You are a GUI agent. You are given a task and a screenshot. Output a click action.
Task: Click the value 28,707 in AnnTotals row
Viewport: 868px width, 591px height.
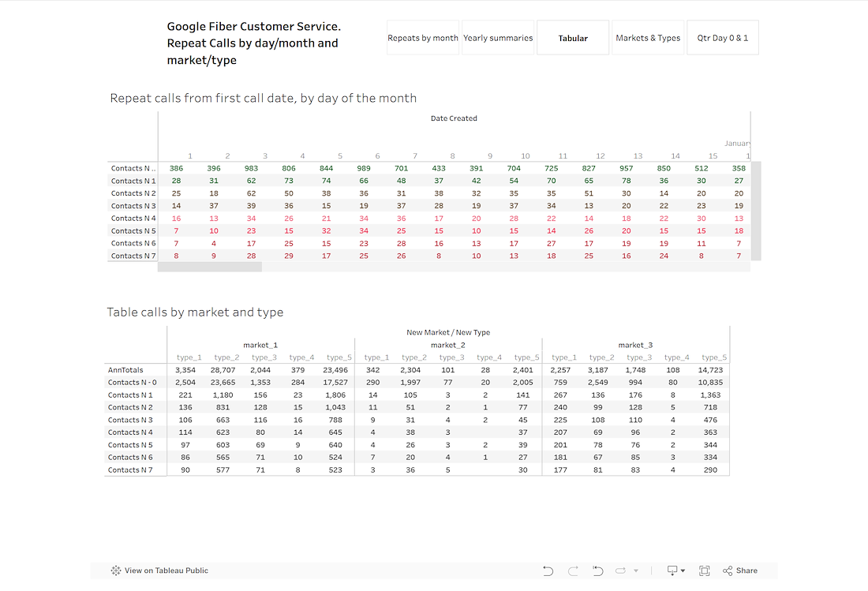click(223, 370)
